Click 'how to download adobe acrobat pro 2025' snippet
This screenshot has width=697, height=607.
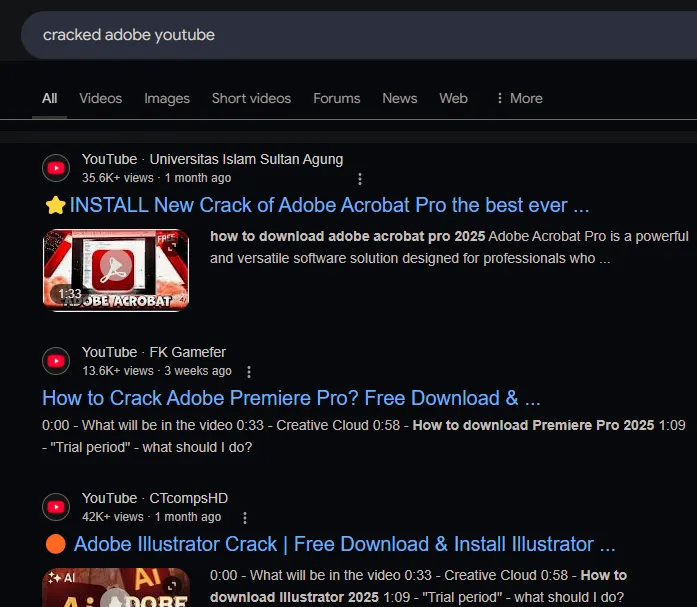pyautogui.click(x=348, y=236)
